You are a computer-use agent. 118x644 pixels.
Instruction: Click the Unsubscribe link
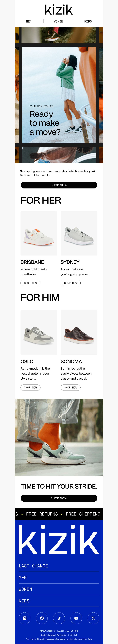(x=61, y=635)
